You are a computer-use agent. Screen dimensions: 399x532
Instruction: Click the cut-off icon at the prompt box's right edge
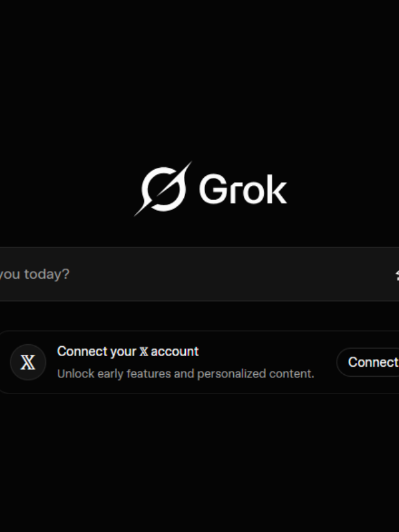point(397,274)
